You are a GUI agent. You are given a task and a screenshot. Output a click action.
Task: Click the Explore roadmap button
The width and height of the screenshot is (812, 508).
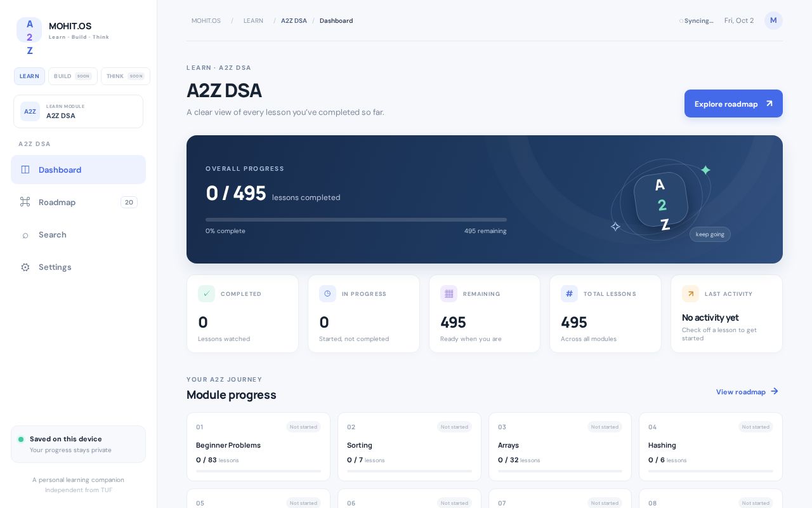coord(733,104)
